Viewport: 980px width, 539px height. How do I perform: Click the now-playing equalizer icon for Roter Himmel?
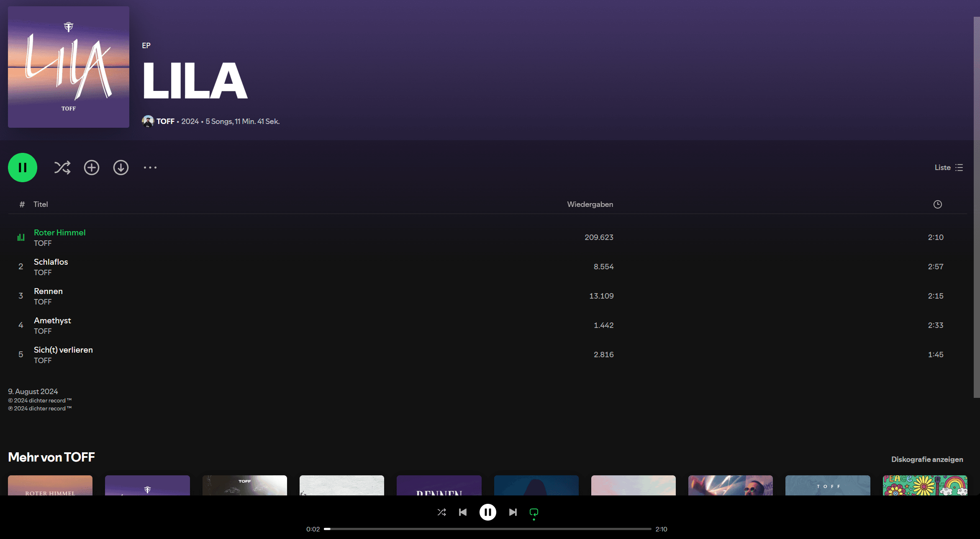click(21, 237)
